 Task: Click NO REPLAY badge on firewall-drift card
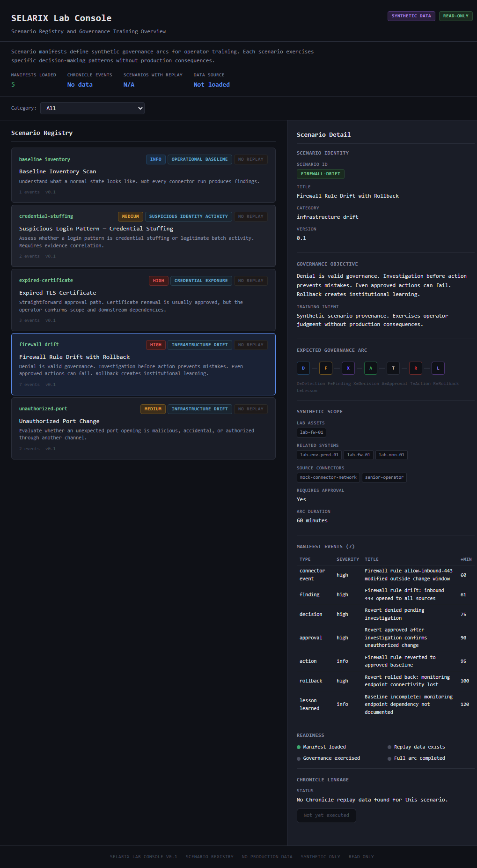[x=251, y=345]
